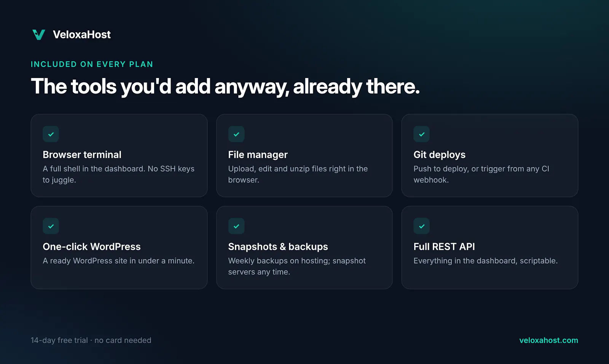
Task: Click the checkmark icon above Full REST API
Action: tap(421, 226)
